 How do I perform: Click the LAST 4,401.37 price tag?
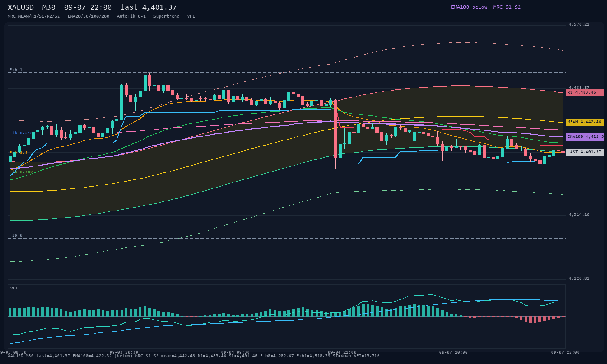(x=585, y=152)
